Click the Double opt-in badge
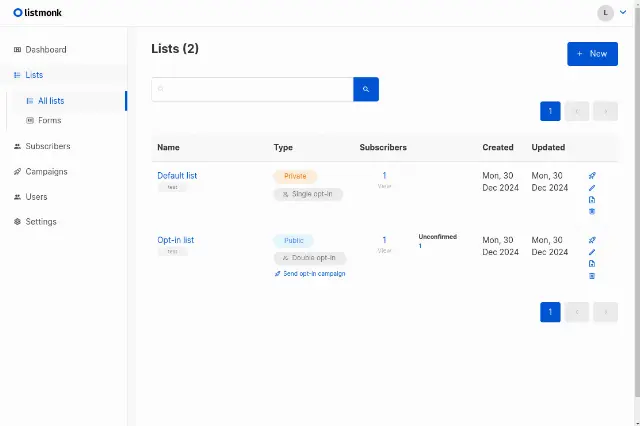Viewport: 640px width, 426px height. [310, 258]
